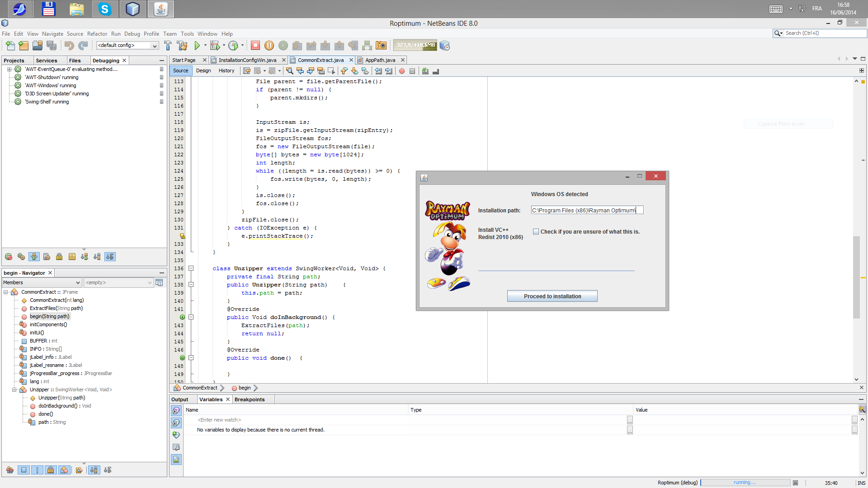Click the Comment code icon in editor toolbar
Screen dimensions: 868x488
425,71
